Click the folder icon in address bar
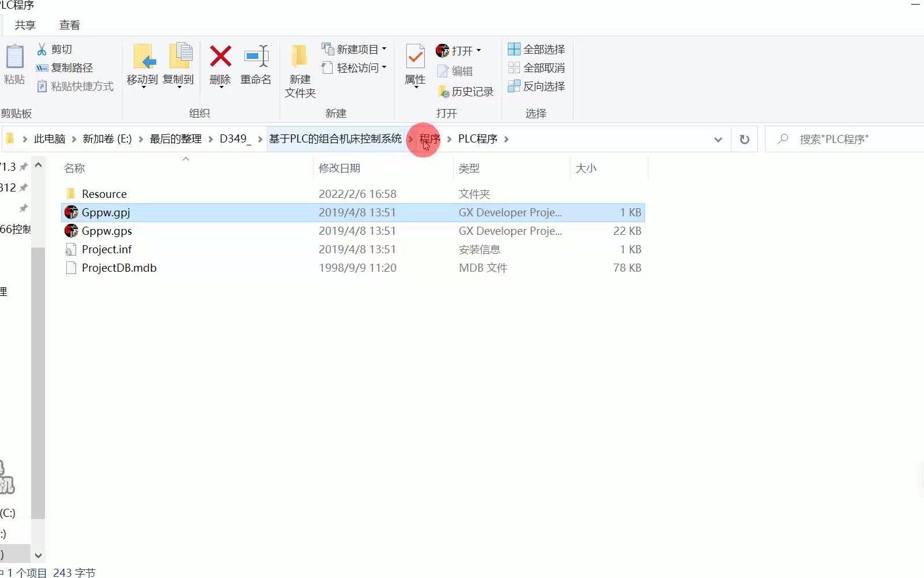This screenshot has width=924, height=578. coord(10,138)
